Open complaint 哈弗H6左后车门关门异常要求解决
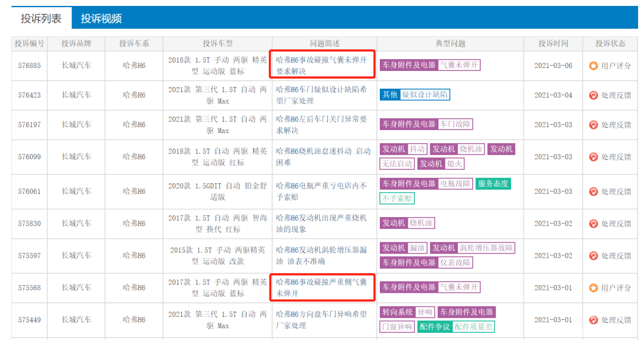The height and width of the screenshot is (340, 644). [x=321, y=125]
